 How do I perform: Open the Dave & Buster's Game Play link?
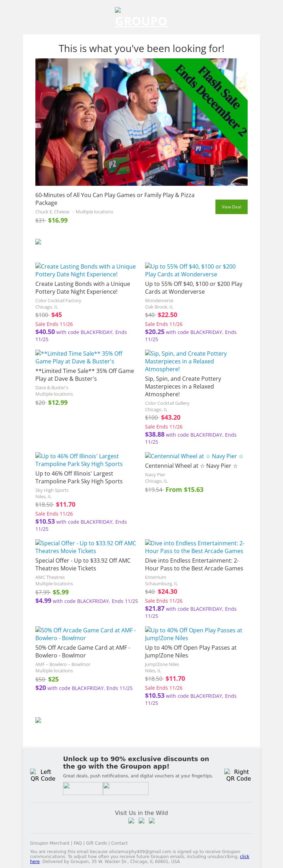[x=79, y=357]
